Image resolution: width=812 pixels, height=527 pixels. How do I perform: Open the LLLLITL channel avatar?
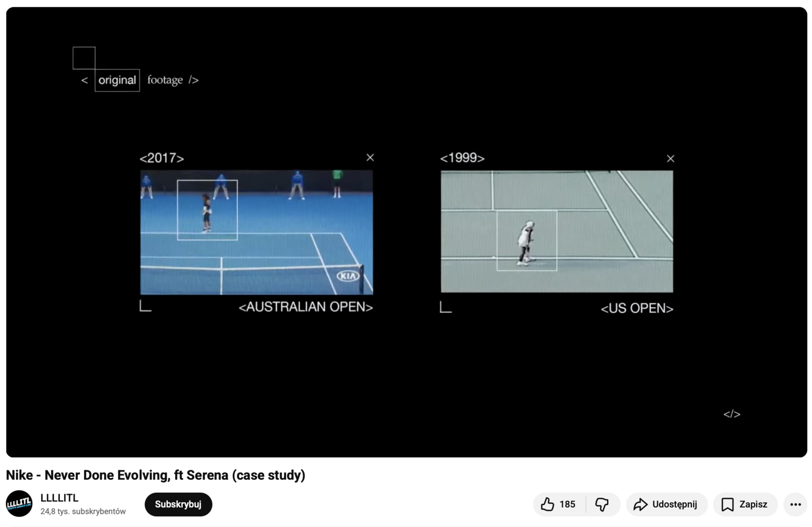(x=19, y=503)
